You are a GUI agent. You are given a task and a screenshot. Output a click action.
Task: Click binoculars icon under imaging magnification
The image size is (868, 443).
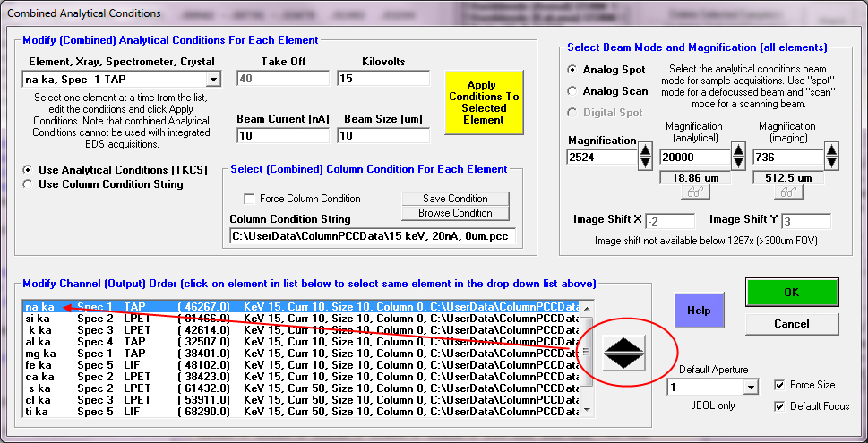click(786, 192)
